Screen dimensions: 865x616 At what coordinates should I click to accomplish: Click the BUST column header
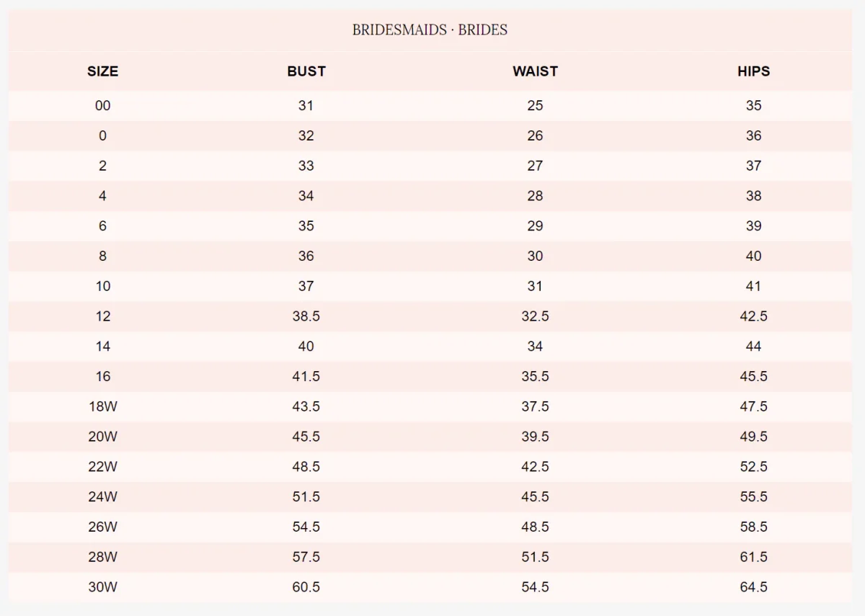tap(306, 71)
